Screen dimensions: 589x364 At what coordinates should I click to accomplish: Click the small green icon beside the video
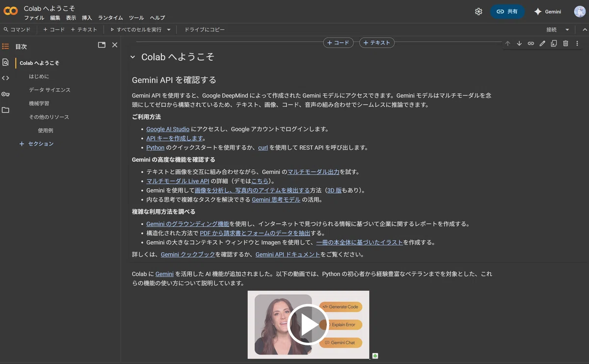(375, 356)
